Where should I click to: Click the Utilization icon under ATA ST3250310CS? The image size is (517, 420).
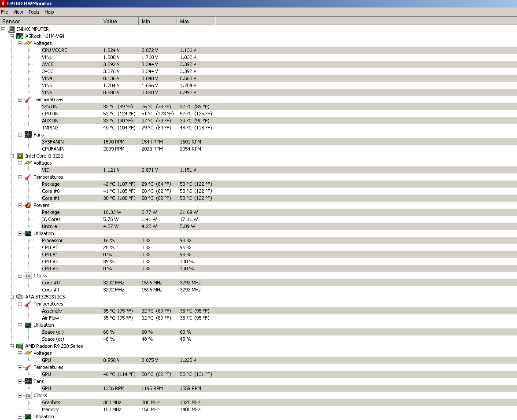(x=28, y=325)
